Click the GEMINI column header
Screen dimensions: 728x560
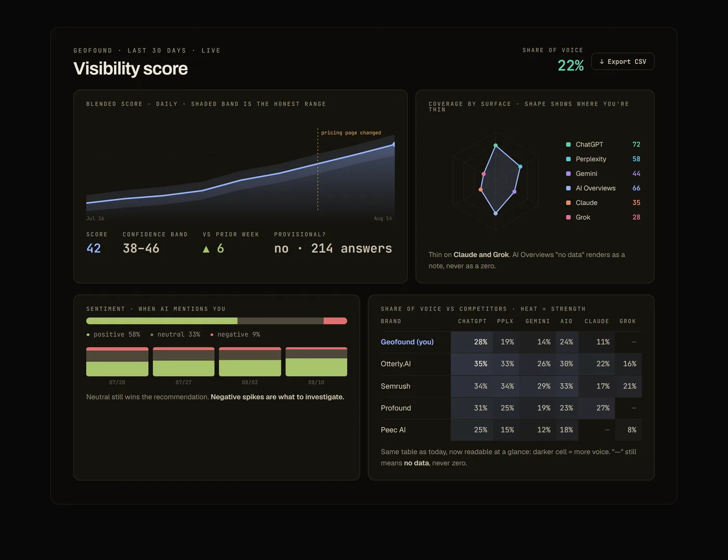(538, 321)
